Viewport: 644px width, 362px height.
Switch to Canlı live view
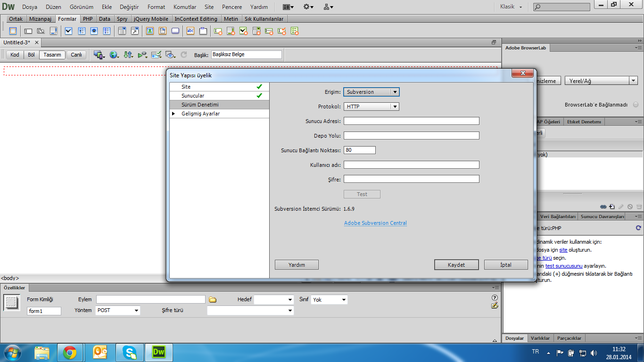[76, 55]
